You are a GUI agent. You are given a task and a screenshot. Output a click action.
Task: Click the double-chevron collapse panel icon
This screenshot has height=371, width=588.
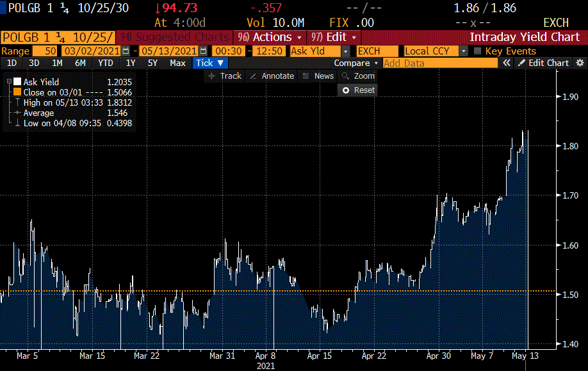506,63
